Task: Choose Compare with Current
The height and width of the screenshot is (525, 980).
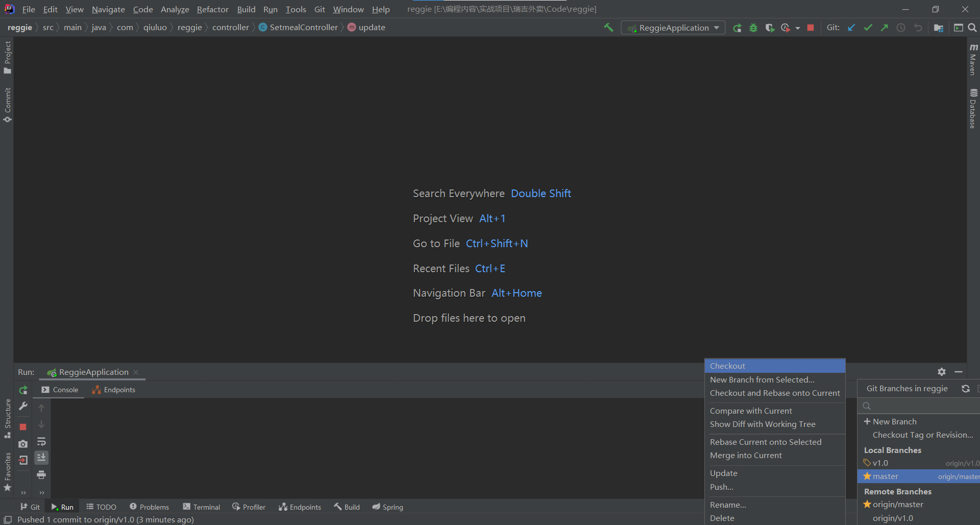Action: tap(775, 411)
